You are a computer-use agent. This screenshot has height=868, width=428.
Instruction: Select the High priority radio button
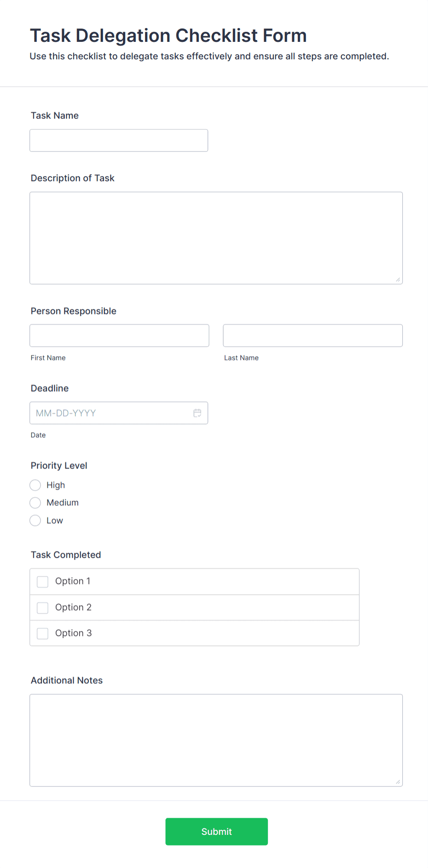[x=35, y=485]
